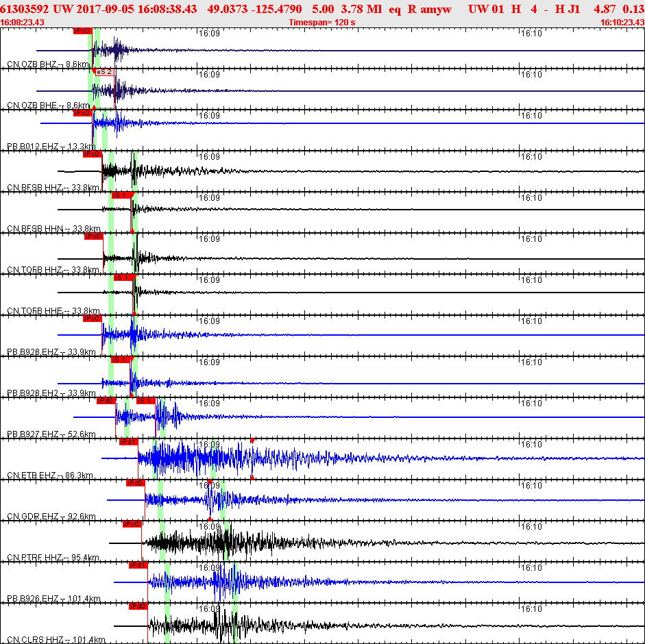Click the 4.87 value in the header
645x644 pixels.
[x=605, y=9]
